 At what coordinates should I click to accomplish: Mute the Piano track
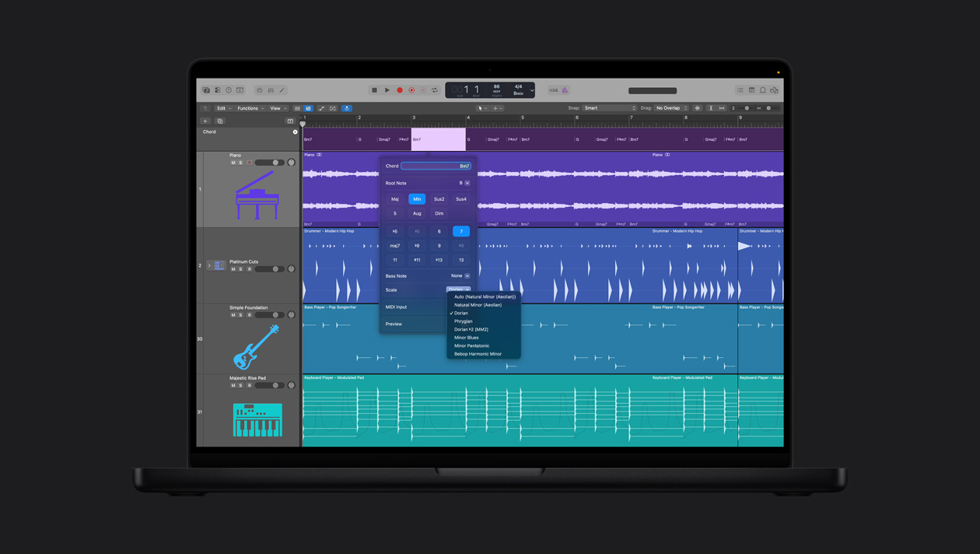(234, 162)
